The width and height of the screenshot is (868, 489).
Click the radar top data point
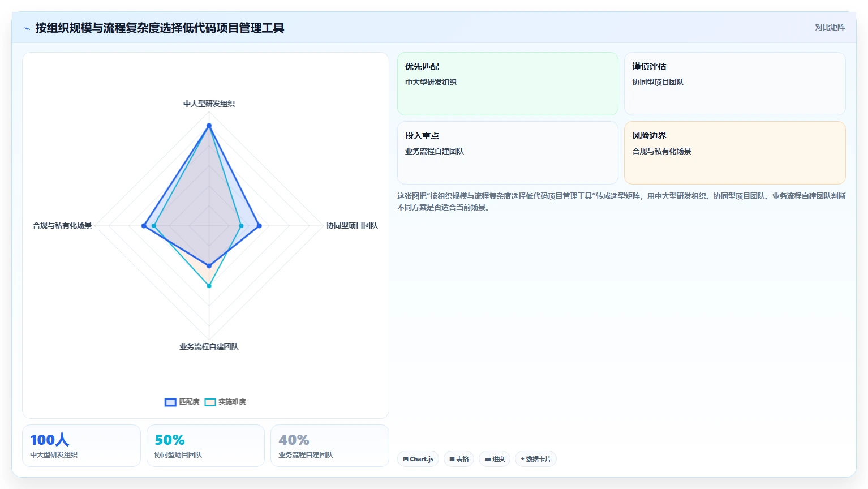click(x=209, y=126)
